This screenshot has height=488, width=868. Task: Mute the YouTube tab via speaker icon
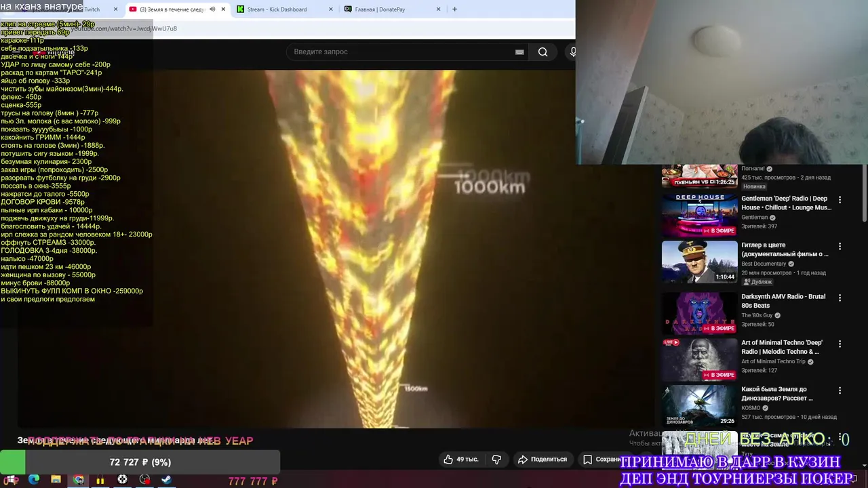[x=212, y=9]
